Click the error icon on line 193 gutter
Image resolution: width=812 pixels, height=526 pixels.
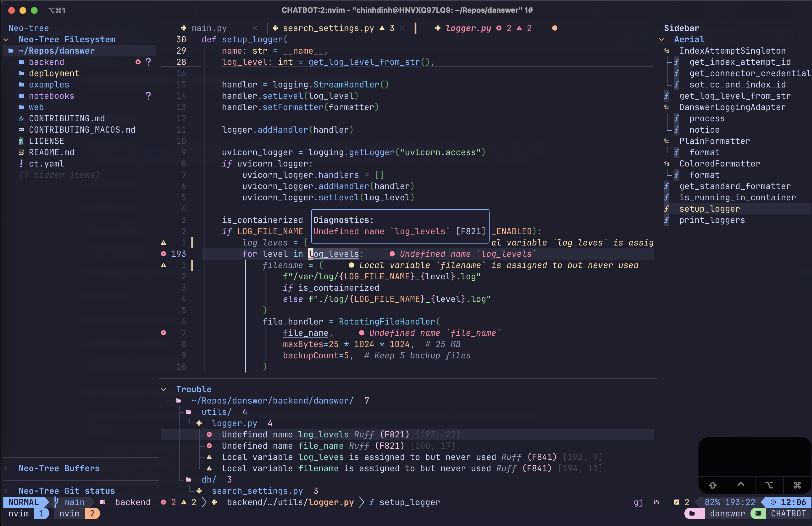[163, 254]
